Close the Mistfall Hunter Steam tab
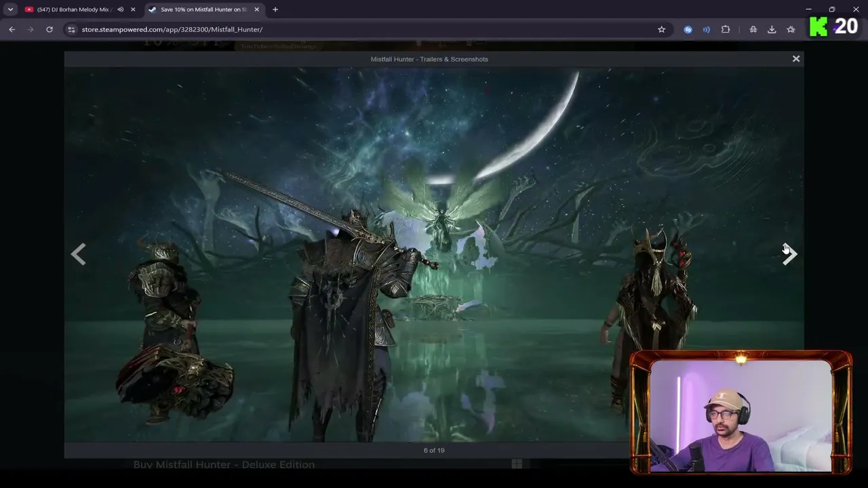This screenshot has width=868, height=488. 256,9
